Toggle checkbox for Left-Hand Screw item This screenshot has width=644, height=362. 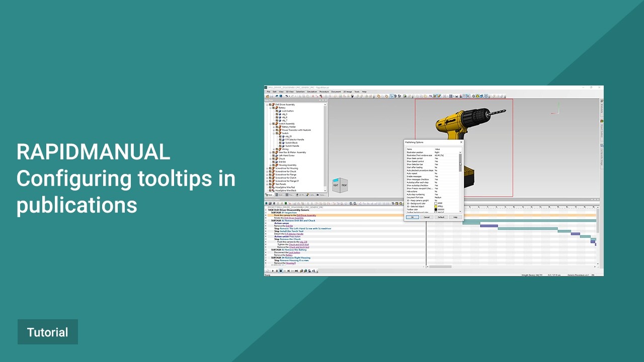(x=273, y=155)
